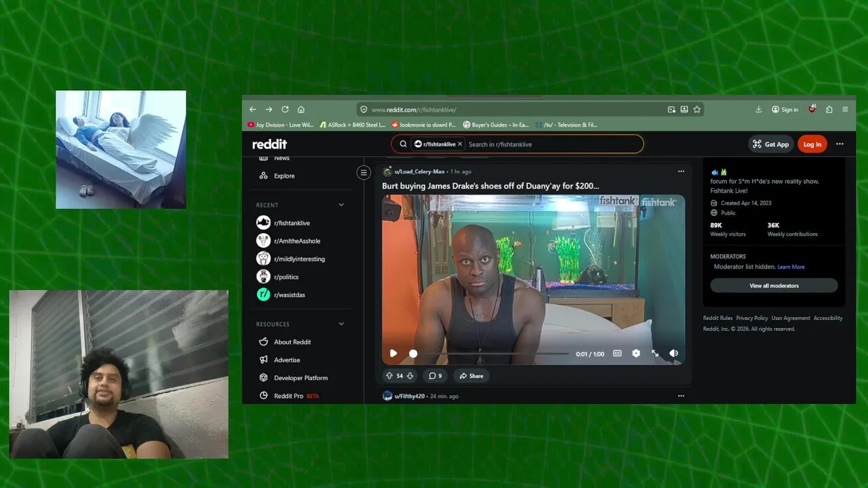Click the Sign in account button in browser toolbar
This screenshot has width=868, height=488.
click(785, 109)
